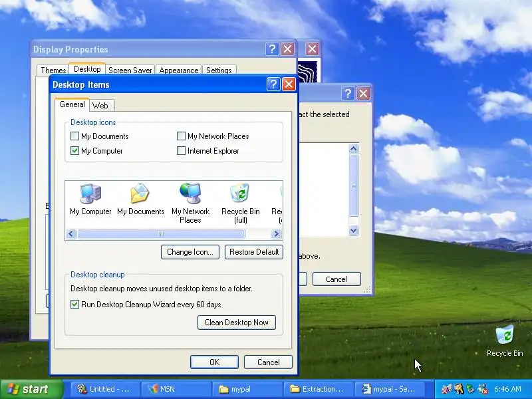Switch to the MSN taskbar window
Image resolution: width=532 pixels, height=399 pixels.
coord(176,389)
